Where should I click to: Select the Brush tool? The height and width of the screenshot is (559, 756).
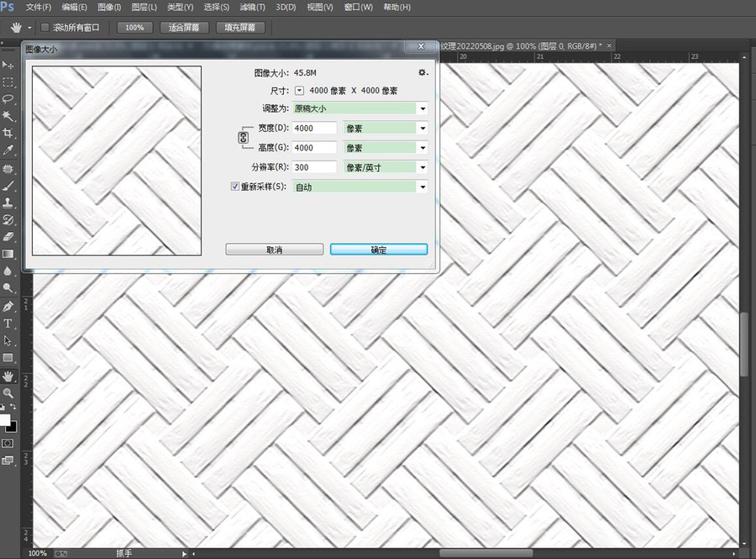point(8,186)
